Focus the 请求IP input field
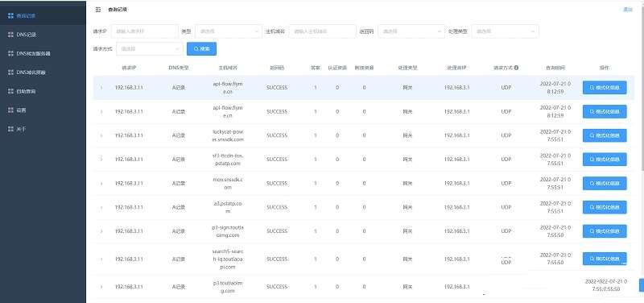The image size is (644, 303). (144, 31)
